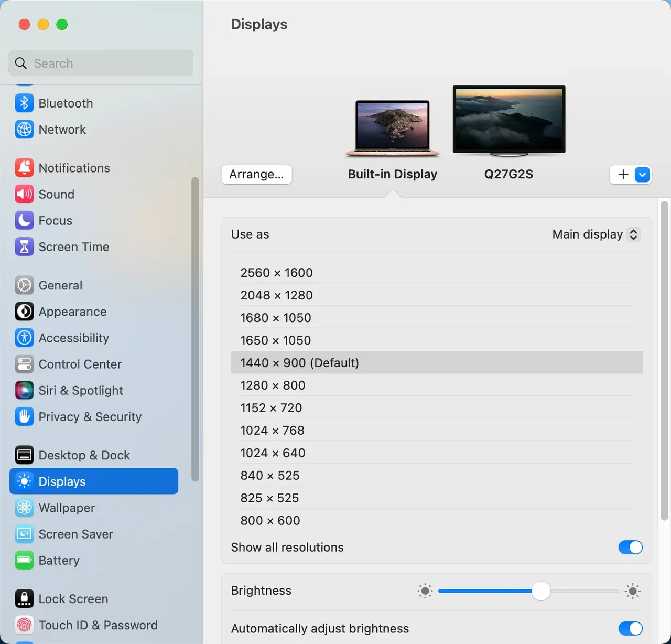This screenshot has height=644, width=671.
Task: Choose the 2560 × 1600 resolution
Action: [x=437, y=273]
